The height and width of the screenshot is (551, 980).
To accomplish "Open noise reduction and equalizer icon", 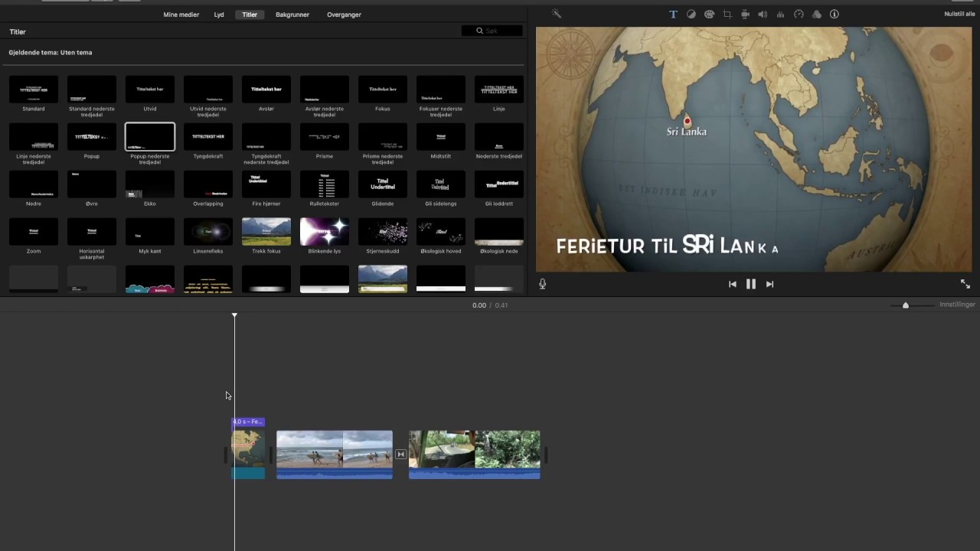I will (781, 14).
